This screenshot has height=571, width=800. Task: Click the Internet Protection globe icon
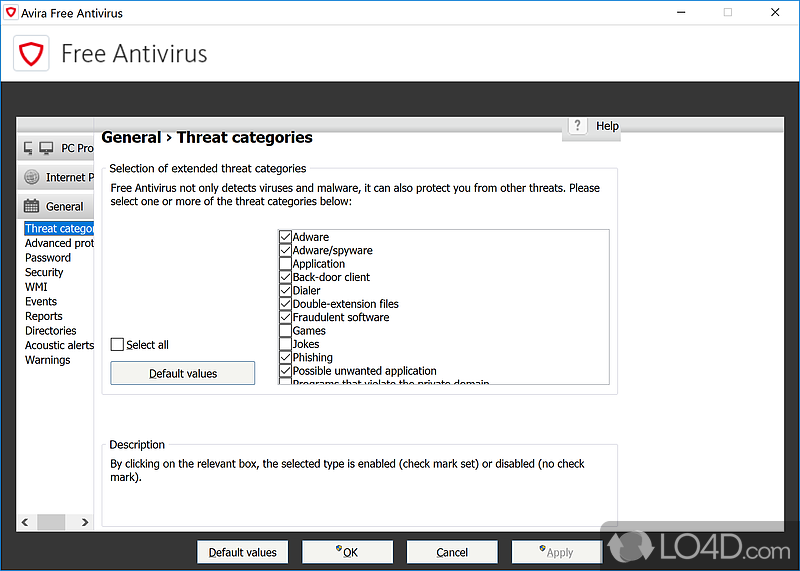click(31, 177)
